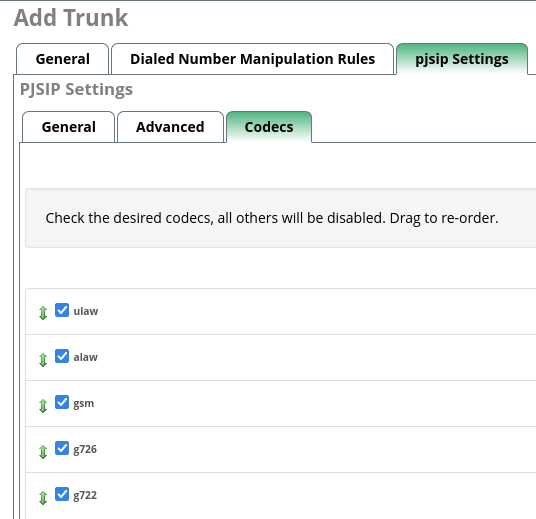Click the ulaw codec label
536x519 pixels.
[86, 311]
